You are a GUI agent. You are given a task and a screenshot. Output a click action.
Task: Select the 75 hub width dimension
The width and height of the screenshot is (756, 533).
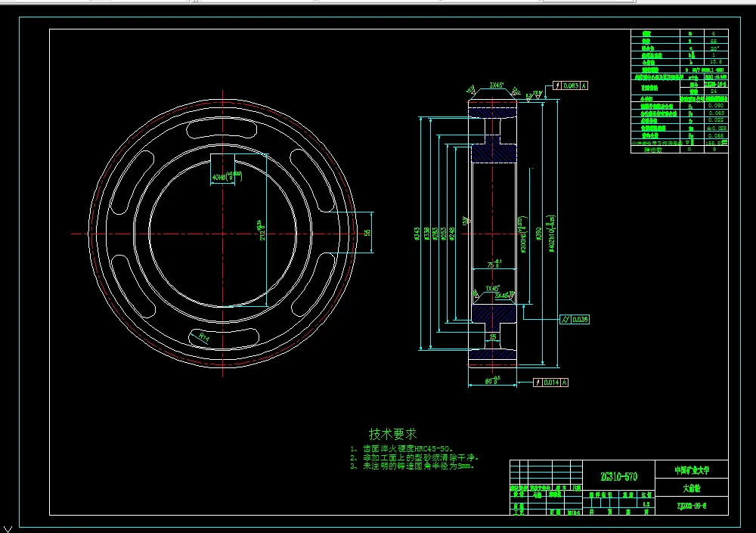coord(494,265)
